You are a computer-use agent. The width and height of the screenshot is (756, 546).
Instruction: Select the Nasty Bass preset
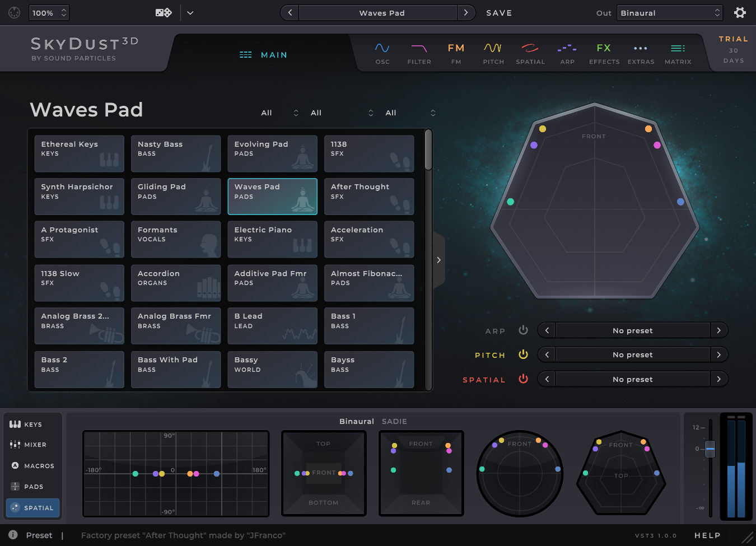[x=176, y=153]
